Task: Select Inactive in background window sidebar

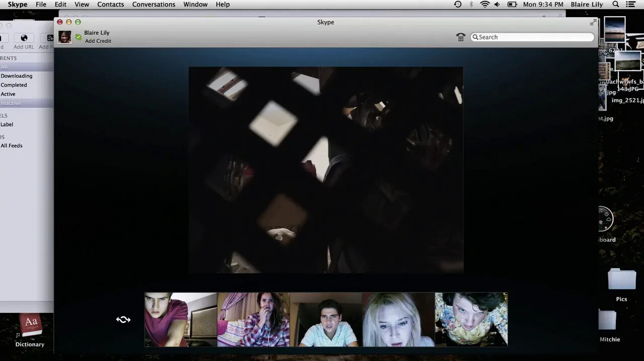Action: 11,103
